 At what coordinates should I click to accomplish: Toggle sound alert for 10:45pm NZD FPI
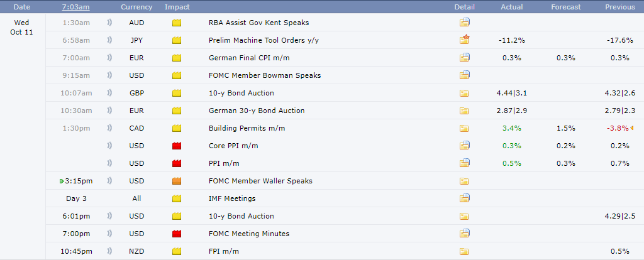click(x=109, y=251)
